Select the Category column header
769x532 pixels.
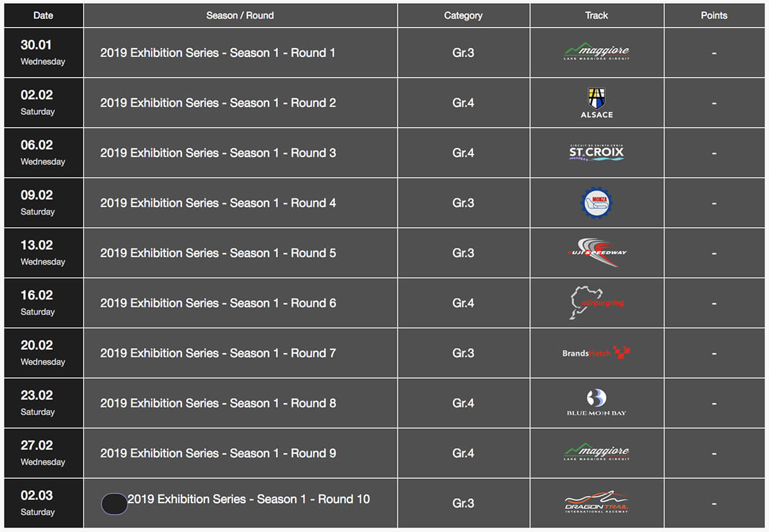(463, 15)
